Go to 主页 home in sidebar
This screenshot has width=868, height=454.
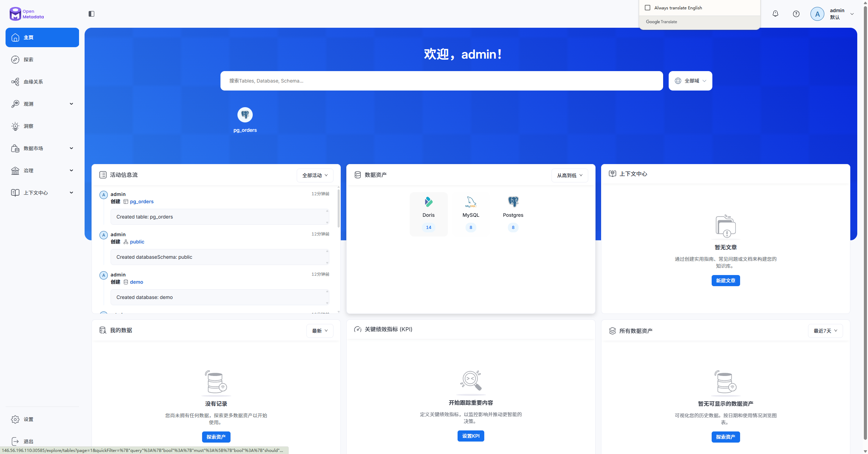[x=42, y=37]
